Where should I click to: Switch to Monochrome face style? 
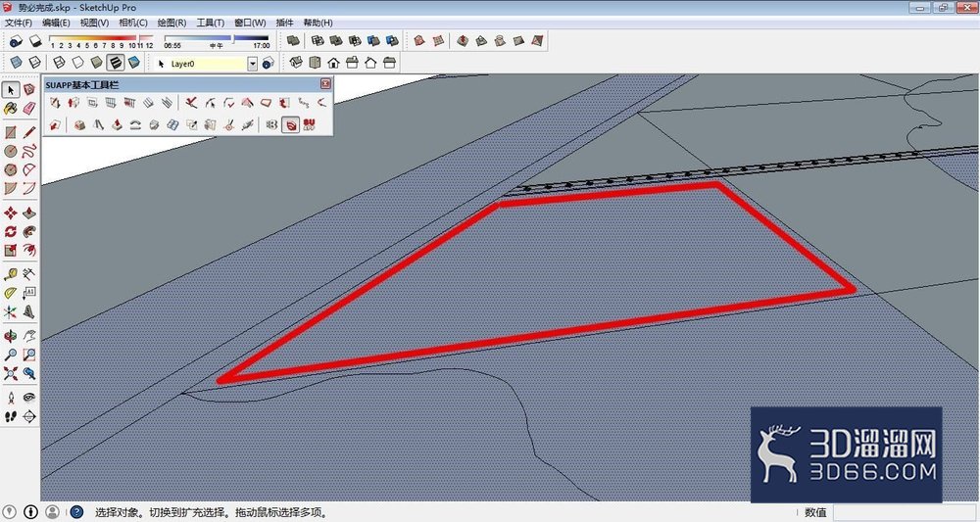[133, 63]
